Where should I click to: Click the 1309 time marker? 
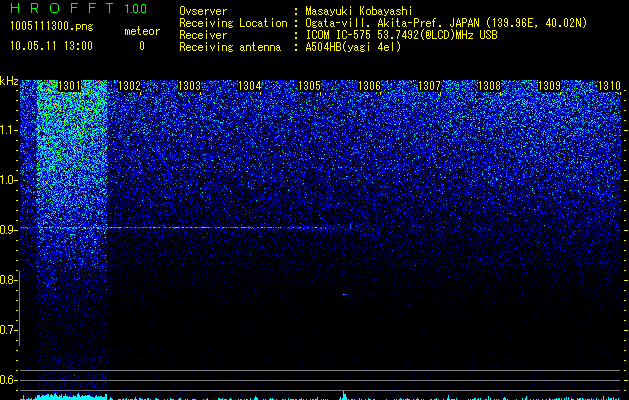pos(549,86)
